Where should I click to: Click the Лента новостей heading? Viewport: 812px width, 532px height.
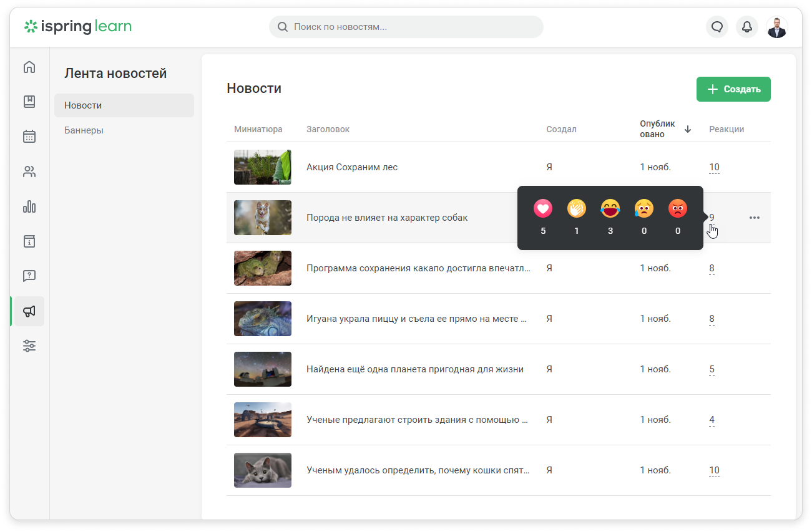115,74
